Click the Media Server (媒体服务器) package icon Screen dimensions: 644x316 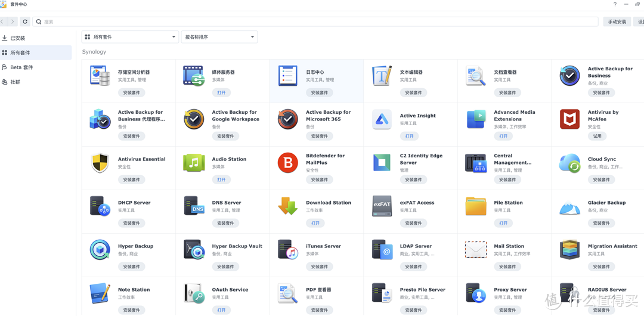click(193, 76)
